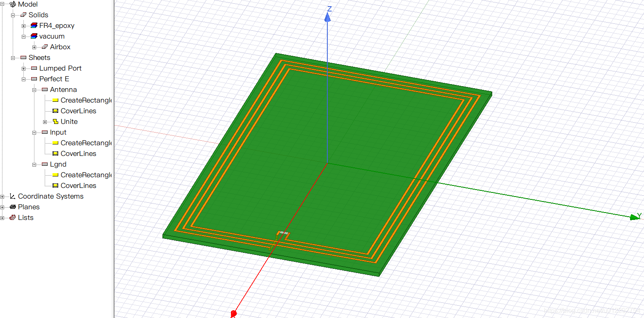Select the Lumped Port label
Screen dimensions: 644x318
tap(60, 68)
